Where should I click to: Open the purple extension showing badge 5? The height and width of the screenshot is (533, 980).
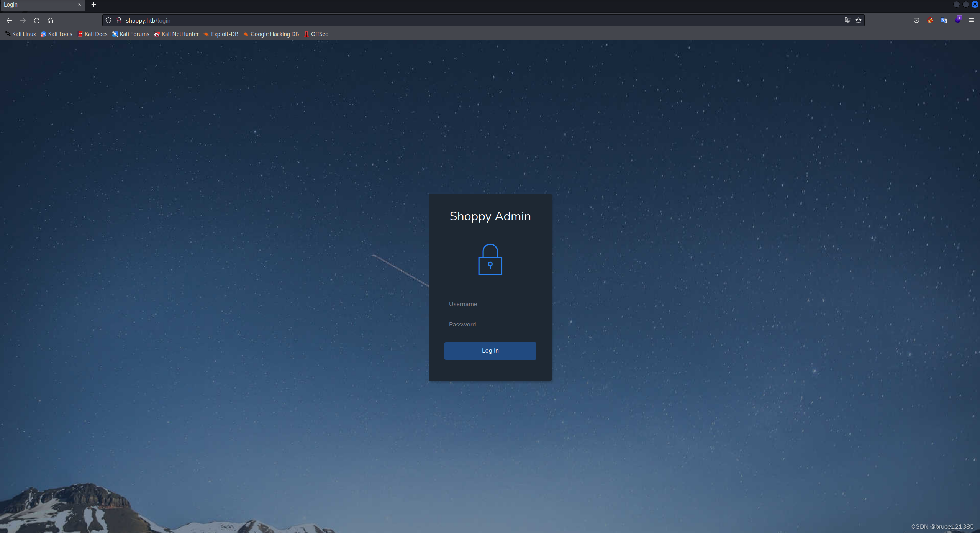[x=958, y=20]
